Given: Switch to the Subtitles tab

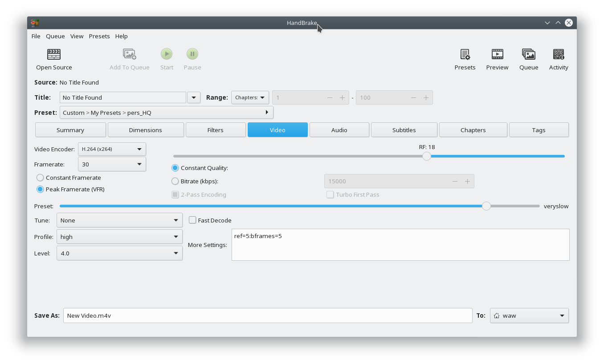Looking at the screenshot, I should [x=404, y=130].
